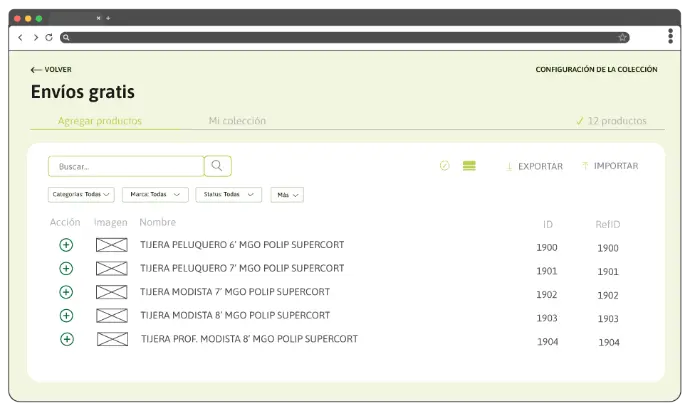This screenshot has height=408, width=690.
Task: Expand the Status filter dropdown
Action: coord(228,195)
